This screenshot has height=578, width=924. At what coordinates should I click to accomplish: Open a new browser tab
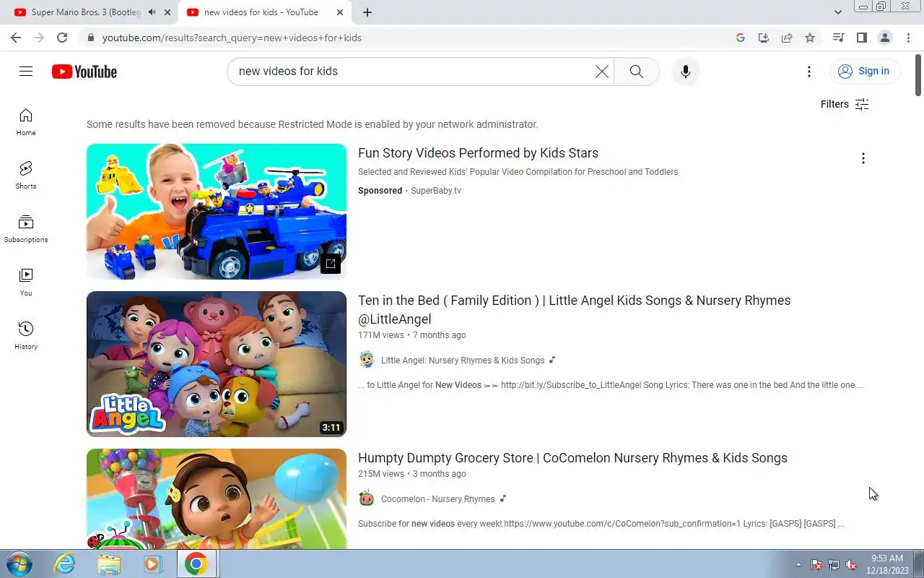[367, 12]
